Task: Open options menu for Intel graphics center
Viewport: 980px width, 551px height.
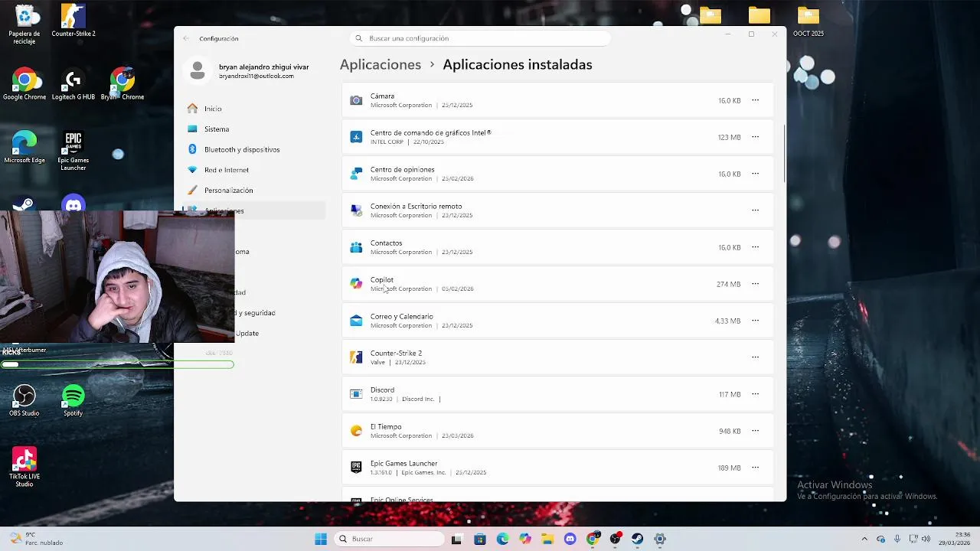Action: (x=755, y=137)
